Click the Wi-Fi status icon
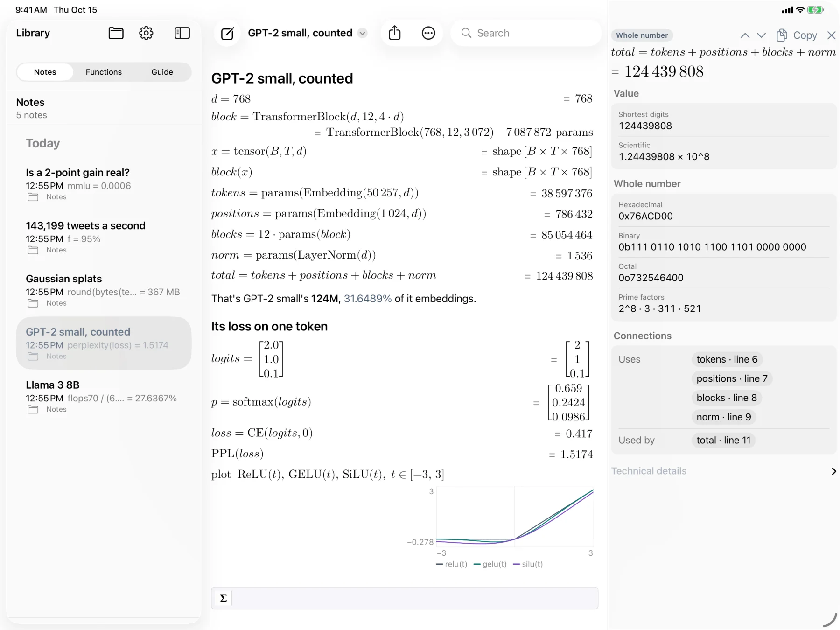Screen dimensions: 840x630 [x=800, y=10]
